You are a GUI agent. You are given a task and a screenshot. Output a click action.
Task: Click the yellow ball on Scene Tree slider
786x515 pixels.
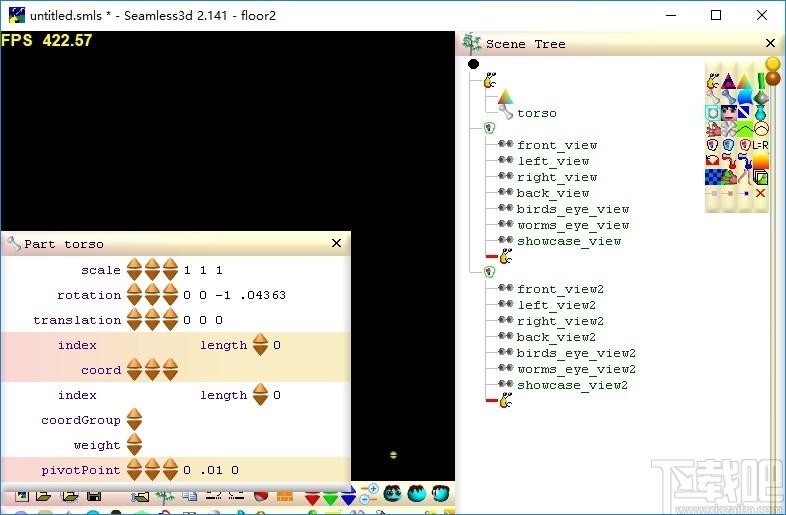[773, 64]
